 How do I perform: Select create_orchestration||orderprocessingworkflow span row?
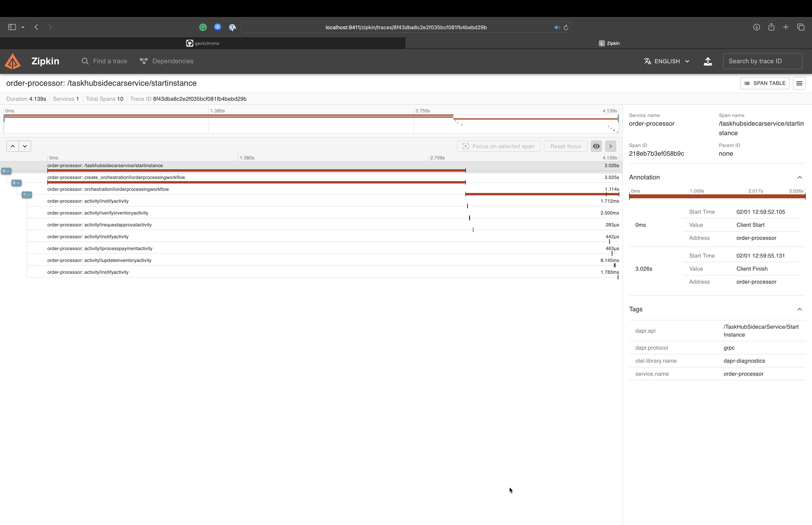click(x=311, y=179)
